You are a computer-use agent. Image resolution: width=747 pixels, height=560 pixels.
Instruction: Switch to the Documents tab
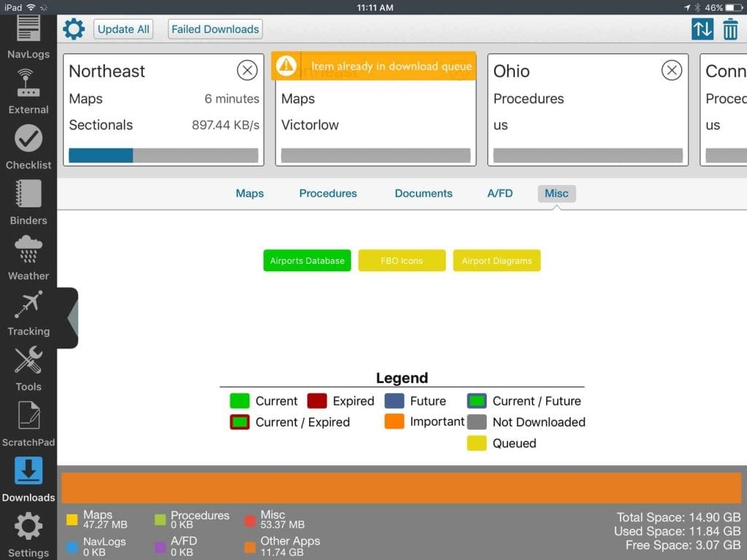point(424,193)
